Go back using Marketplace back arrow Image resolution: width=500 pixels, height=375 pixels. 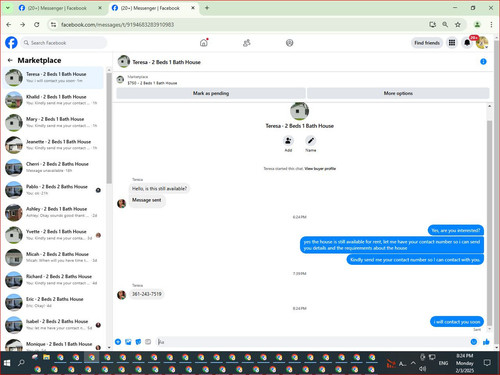(10, 60)
